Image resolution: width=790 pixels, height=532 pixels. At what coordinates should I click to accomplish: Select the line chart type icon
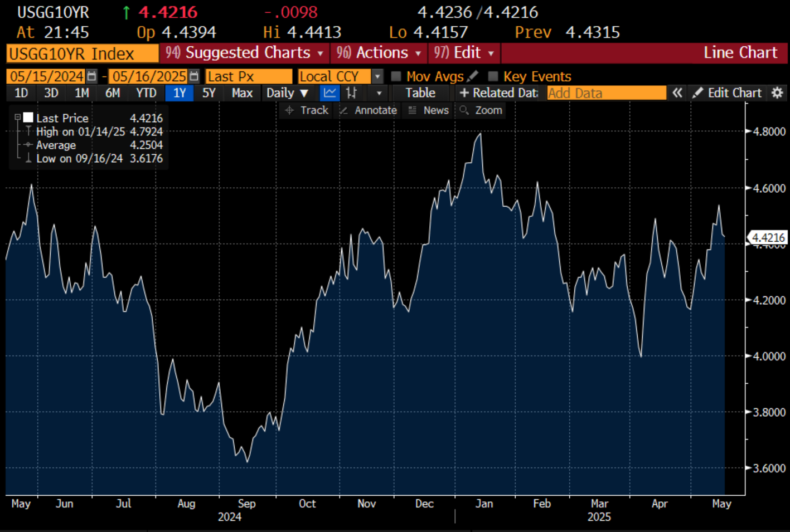(x=329, y=93)
